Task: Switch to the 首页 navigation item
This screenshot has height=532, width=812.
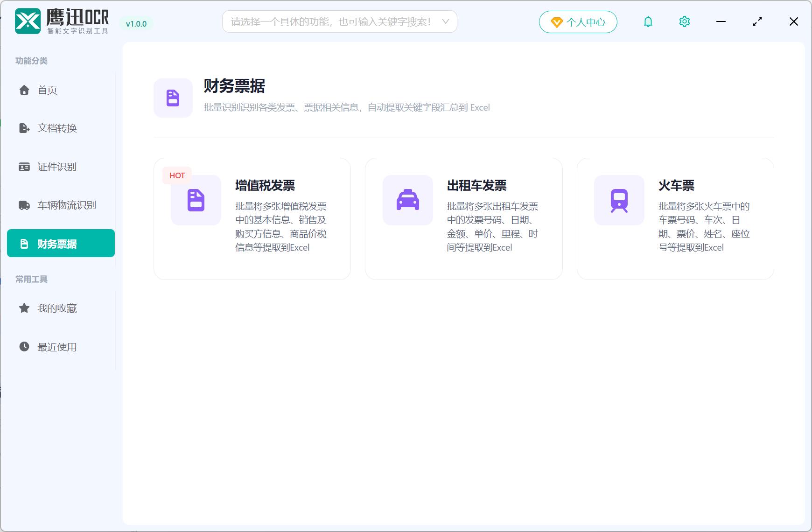Action: pos(46,90)
